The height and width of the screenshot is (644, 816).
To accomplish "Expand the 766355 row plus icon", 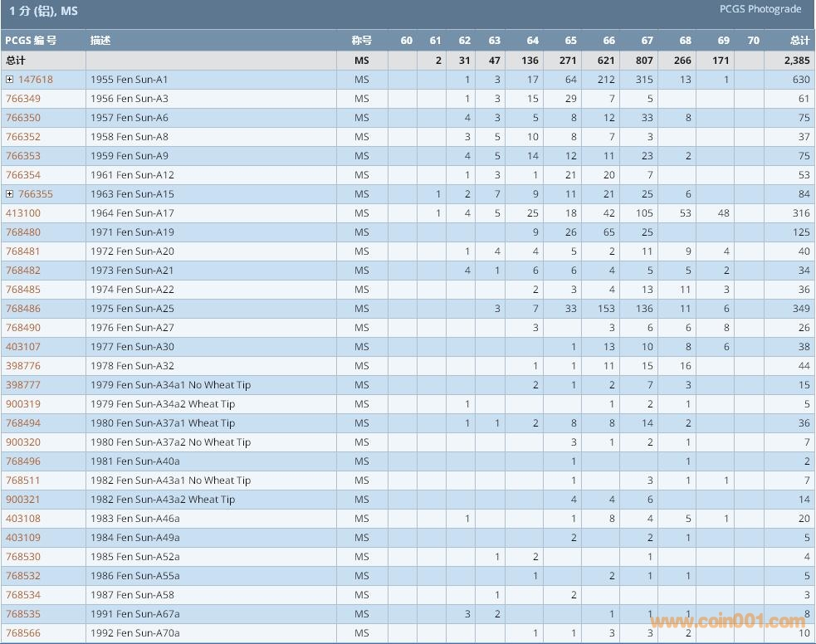I will pos(10,194).
